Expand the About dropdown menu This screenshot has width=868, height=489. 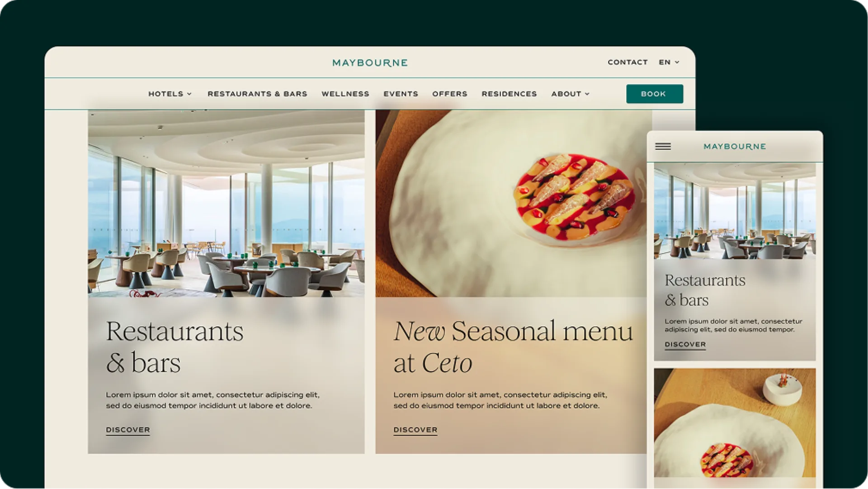point(570,94)
